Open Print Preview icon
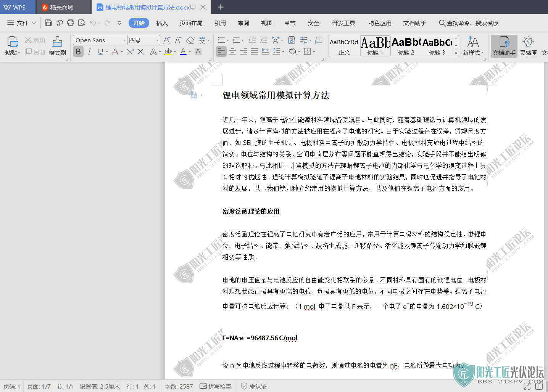Viewport: 548px width, 392px height. click(x=82, y=23)
